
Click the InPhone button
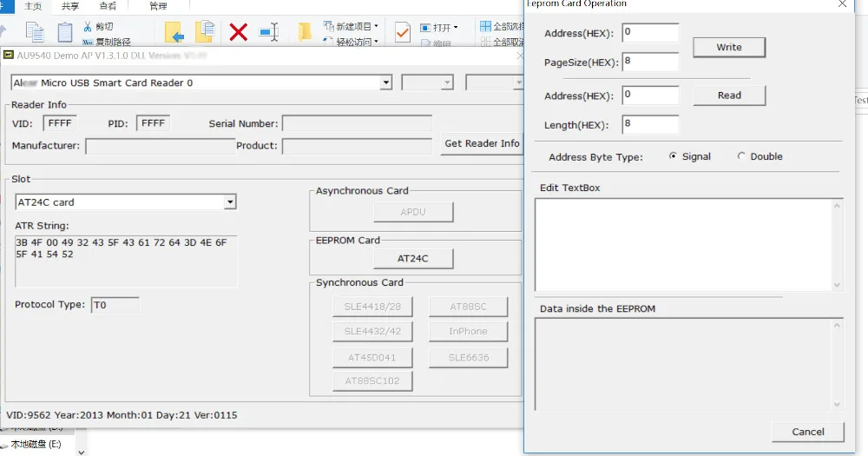tap(468, 331)
